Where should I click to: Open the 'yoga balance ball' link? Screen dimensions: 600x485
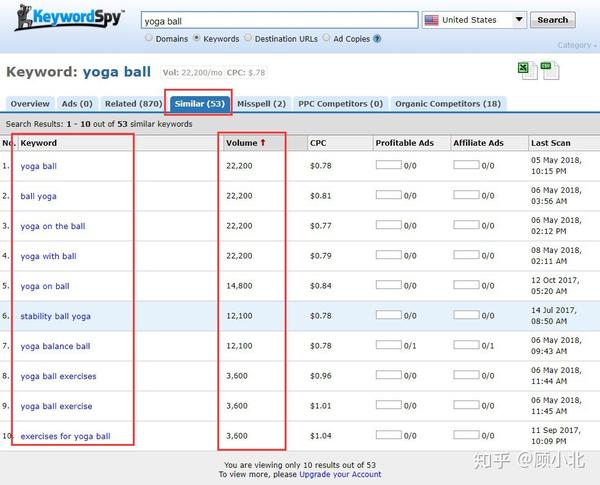tap(55, 346)
